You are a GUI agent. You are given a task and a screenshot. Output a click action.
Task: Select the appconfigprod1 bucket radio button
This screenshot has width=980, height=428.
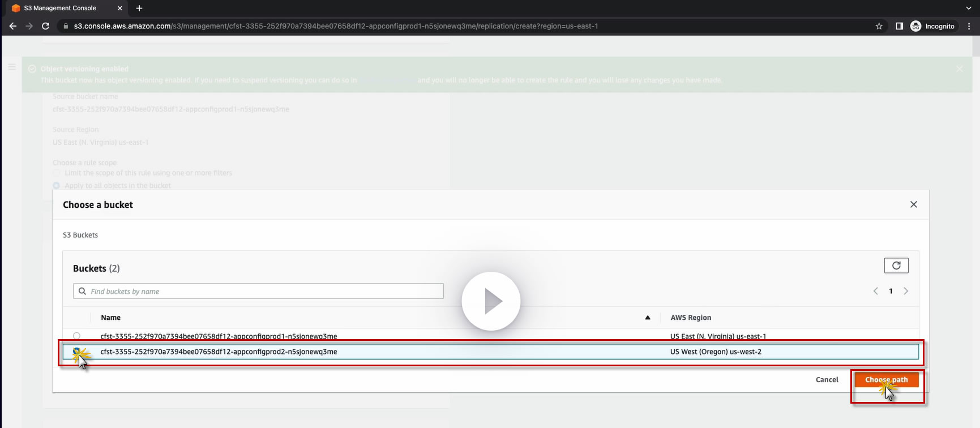76,336
